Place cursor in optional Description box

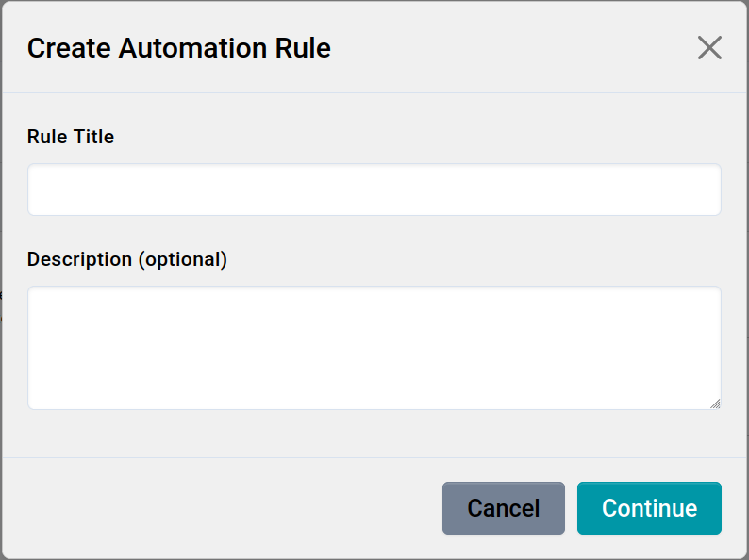click(374, 348)
